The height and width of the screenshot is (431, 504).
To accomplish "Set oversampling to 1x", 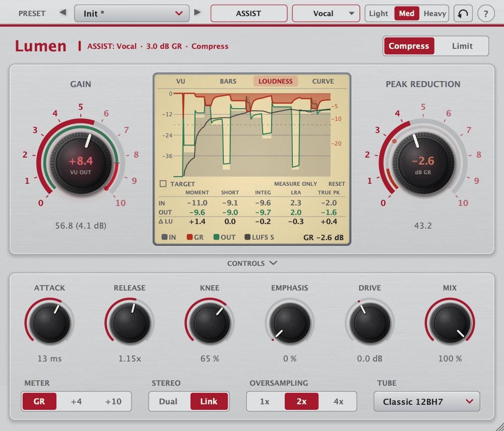I will pyautogui.click(x=265, y=401).
